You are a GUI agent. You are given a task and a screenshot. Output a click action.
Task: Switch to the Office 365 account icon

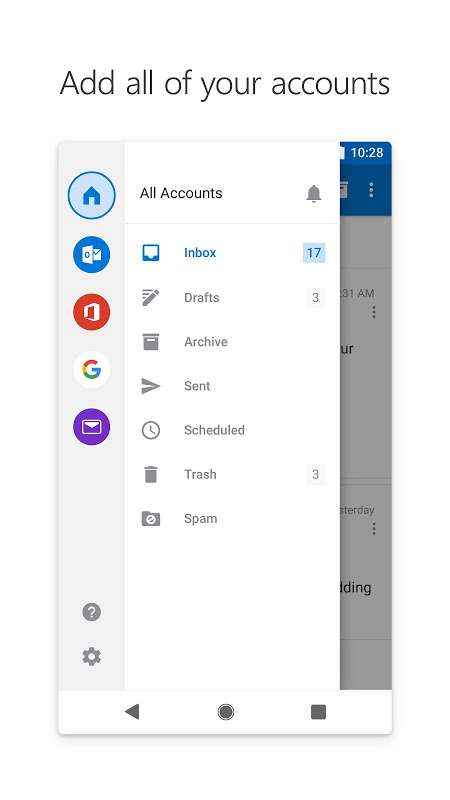click(92, 312)
